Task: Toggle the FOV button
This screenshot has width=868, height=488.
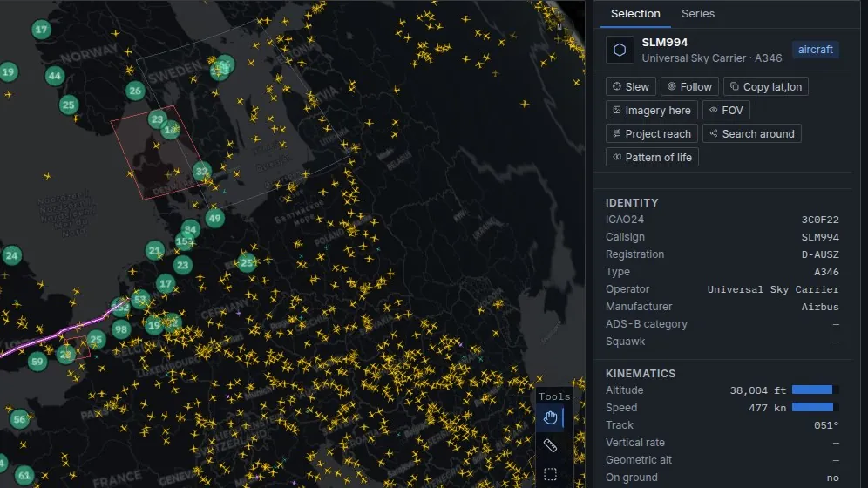Action: point(726,110)
